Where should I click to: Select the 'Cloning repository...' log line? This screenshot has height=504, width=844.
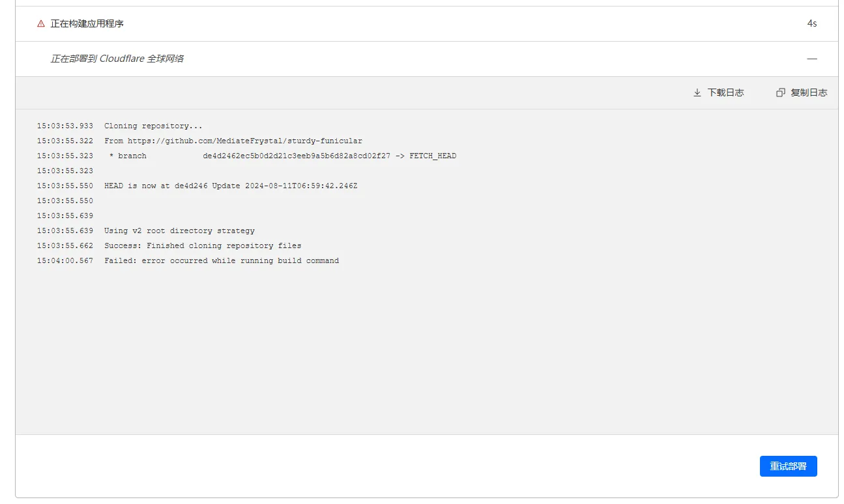click(x=153, y=126)
